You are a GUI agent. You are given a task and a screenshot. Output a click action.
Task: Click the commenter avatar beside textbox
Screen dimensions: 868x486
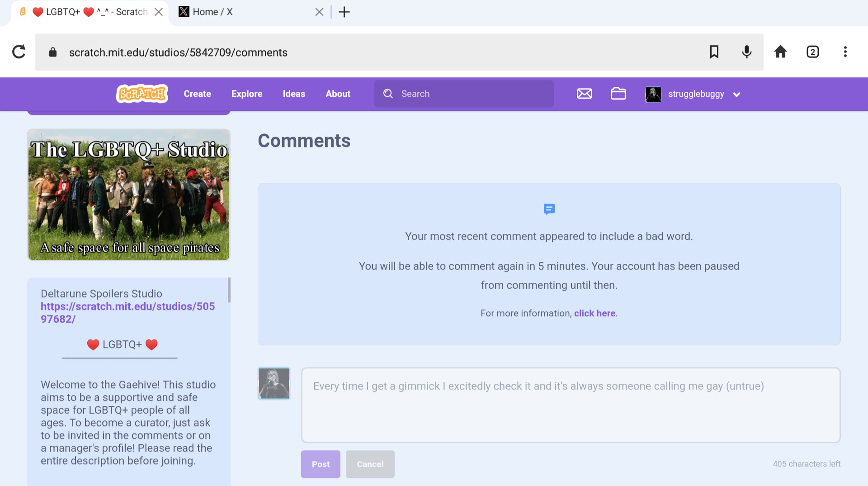274,383
